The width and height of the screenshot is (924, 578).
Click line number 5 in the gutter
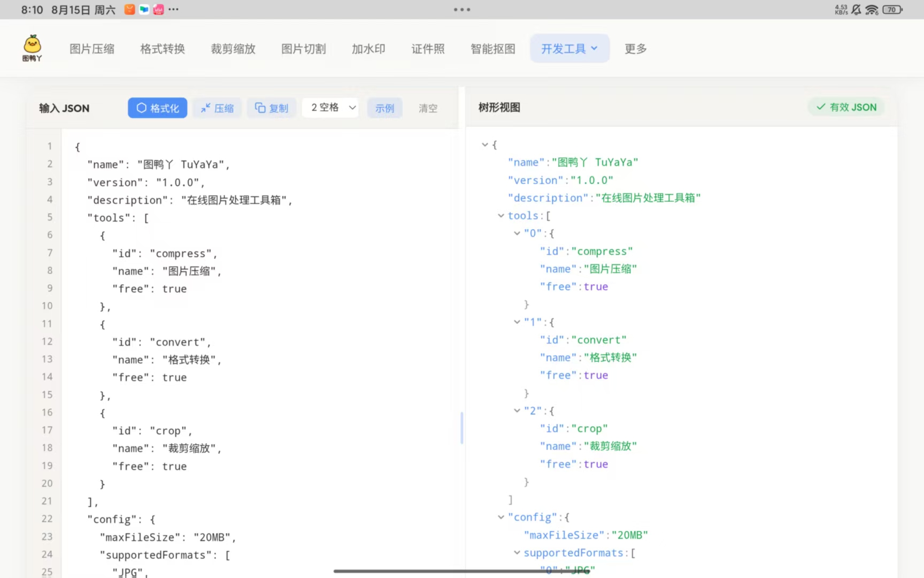tap(50, 217)
